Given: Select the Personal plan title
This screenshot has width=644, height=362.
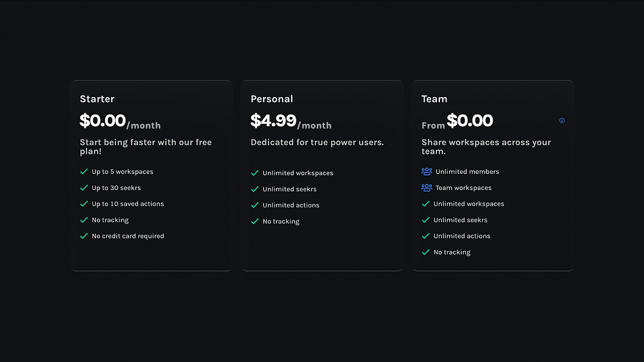Looking at the screenshot, I should coord(272,99).
